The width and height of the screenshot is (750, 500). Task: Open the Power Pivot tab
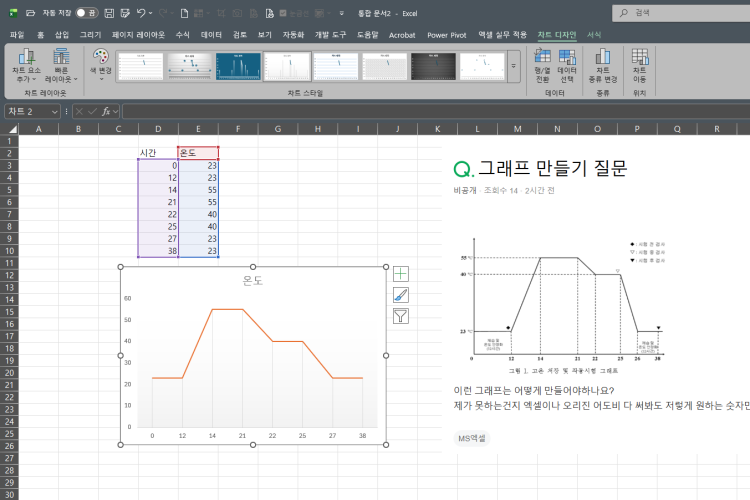tap(446, 35)
